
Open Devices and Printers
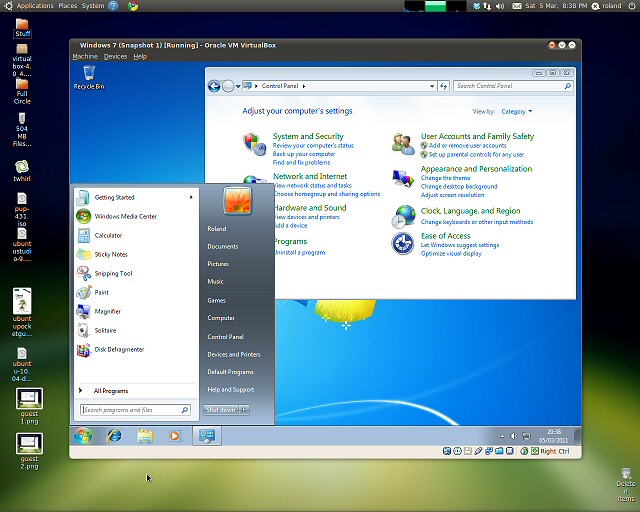(234, 354)
